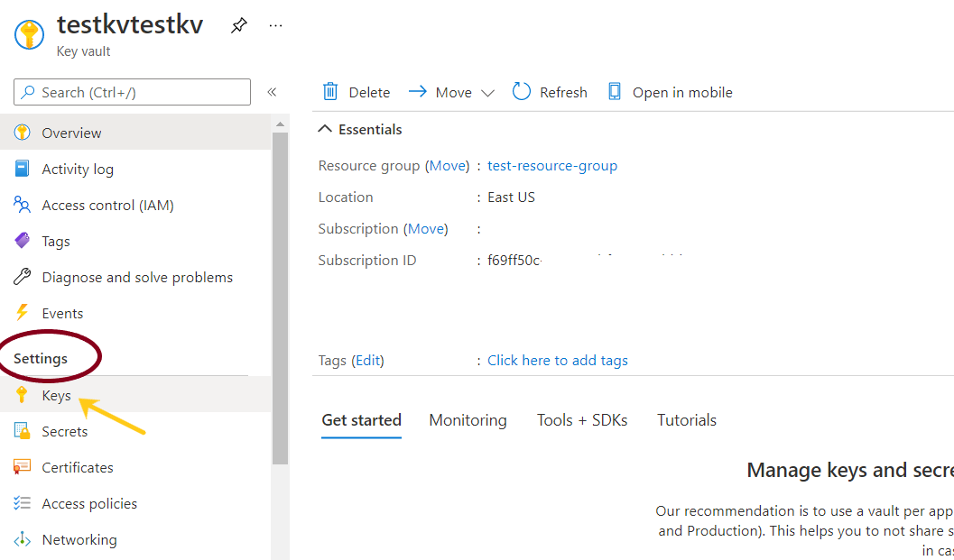The width and height of the screenshot is (954, 560).
Task: Switch to the Tools + SDKs tab
Action: [581, 420]
